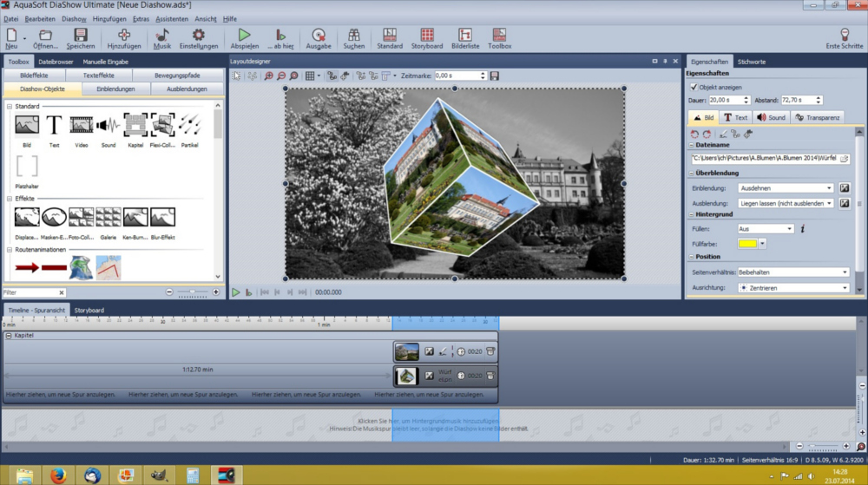
Task: Open the Füllen dropdown
Action: [x=789, y=229]
